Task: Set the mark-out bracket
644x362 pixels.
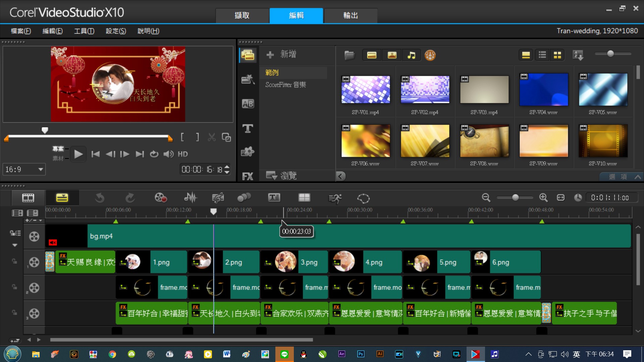Action: pyautogui.click(x=197, y=137)
